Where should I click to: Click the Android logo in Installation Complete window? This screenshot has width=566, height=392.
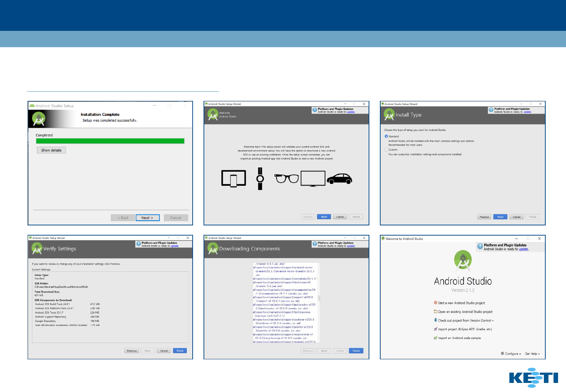pos(39,119)
